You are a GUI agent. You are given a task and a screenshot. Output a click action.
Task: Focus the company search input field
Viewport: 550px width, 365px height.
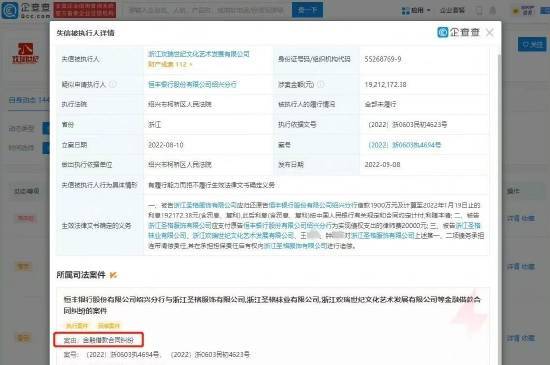(x=207, y=10)
